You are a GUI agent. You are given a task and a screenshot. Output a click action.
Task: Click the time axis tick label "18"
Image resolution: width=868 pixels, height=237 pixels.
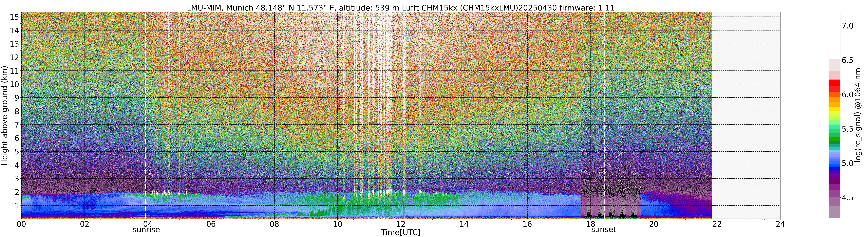(x=590, y=224)
